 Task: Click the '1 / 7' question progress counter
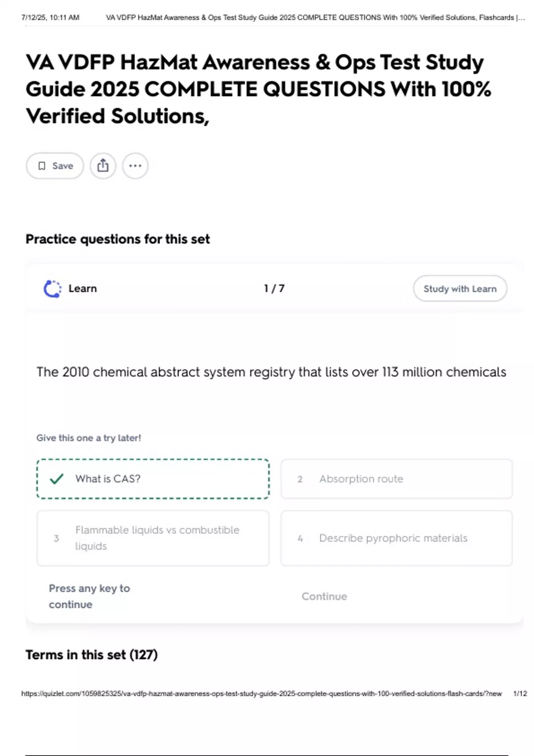coord(274,289)
